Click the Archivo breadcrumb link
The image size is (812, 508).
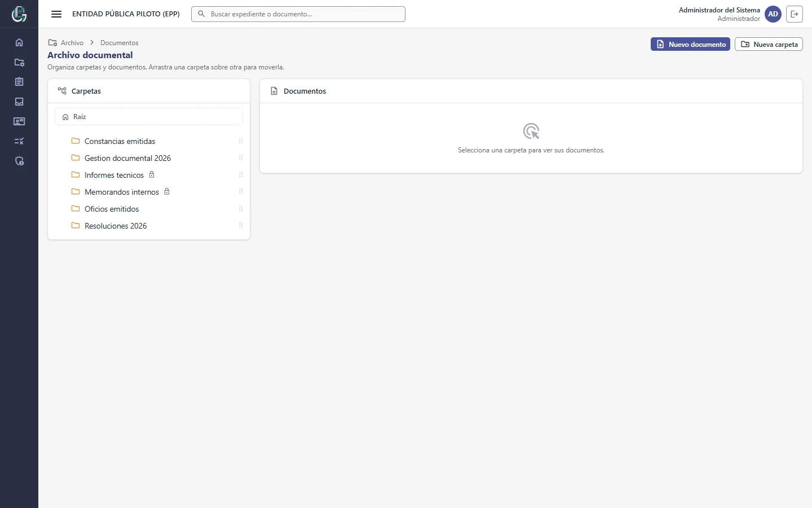(x=72, y=43)
